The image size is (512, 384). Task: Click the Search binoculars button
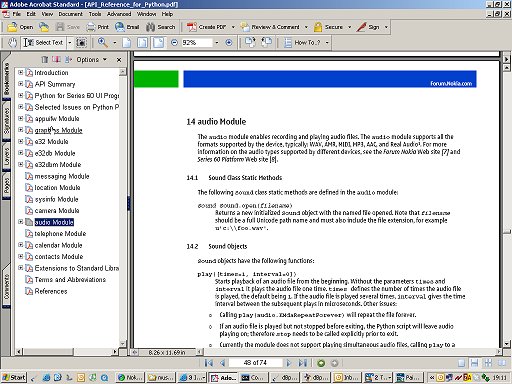tap(161, 27)
